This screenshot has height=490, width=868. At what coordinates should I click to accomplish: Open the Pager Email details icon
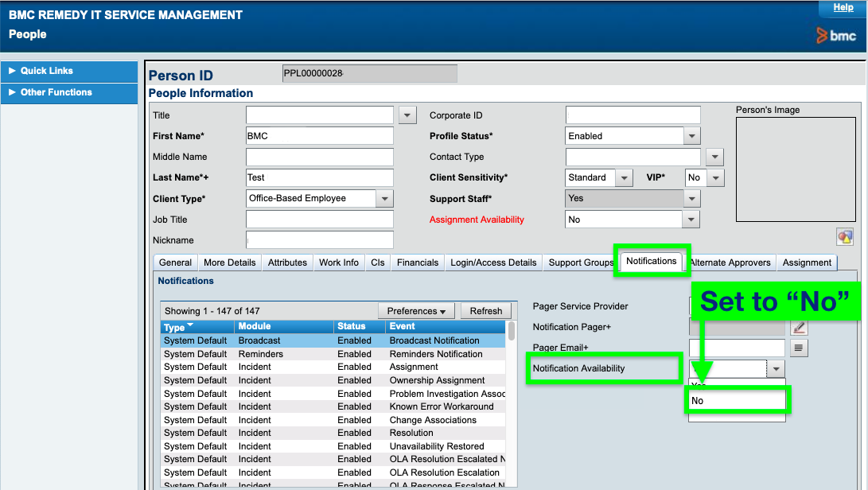pos(798,348)
